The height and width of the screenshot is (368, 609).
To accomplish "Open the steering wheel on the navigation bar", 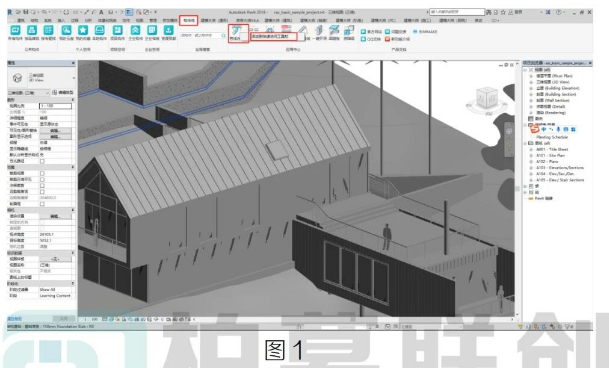I will tap(509, 131).
